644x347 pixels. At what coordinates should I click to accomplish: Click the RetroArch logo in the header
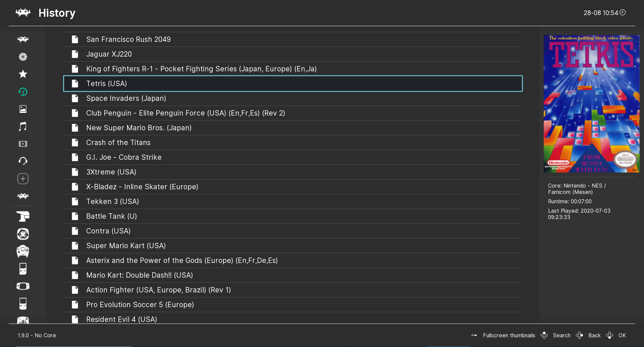coord(23,13)
